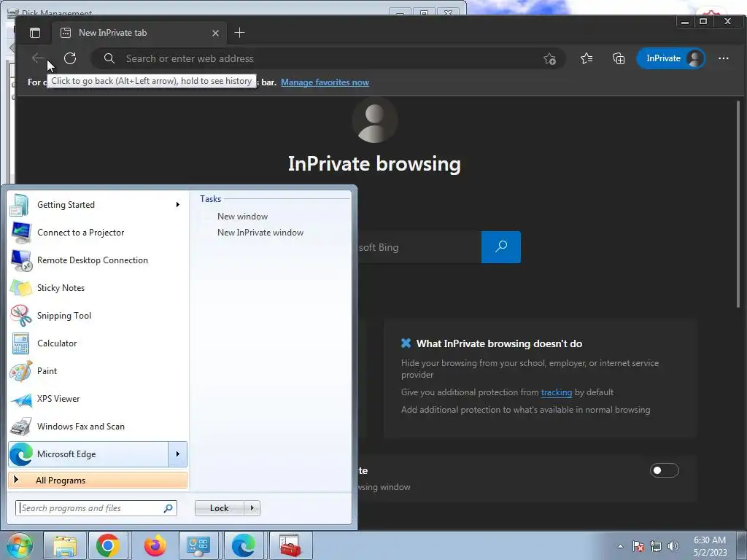Open the Collections icon in Edge toolbar
This screenshot has width=747, height=560.
(619, 58)
